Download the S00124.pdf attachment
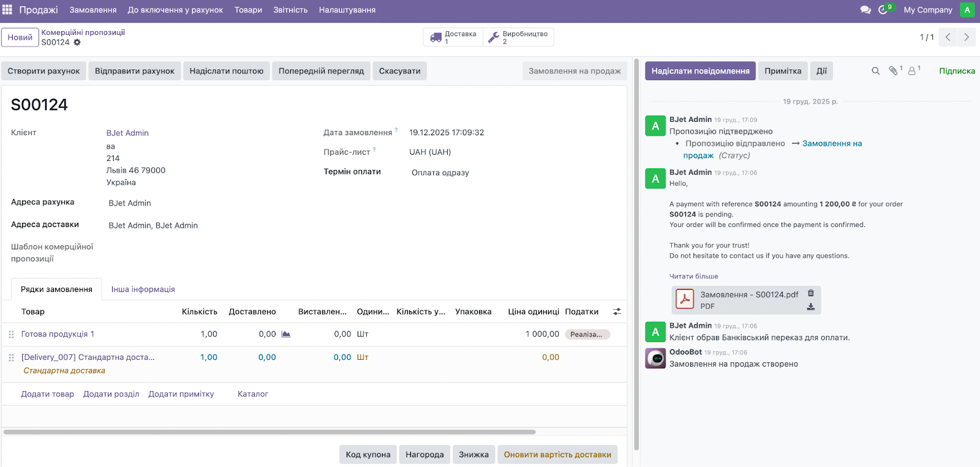Screen dimensions: 980x467 (x=811, y=307)
